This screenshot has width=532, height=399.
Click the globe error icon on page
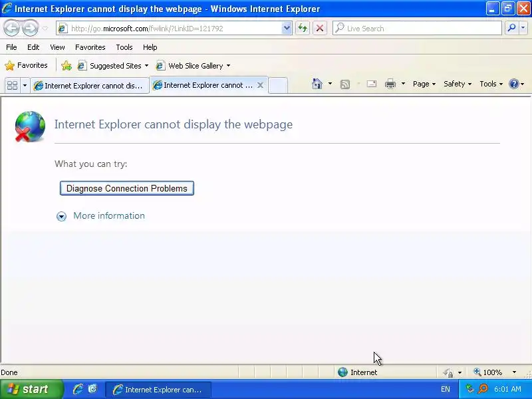[x=30, y=126]
